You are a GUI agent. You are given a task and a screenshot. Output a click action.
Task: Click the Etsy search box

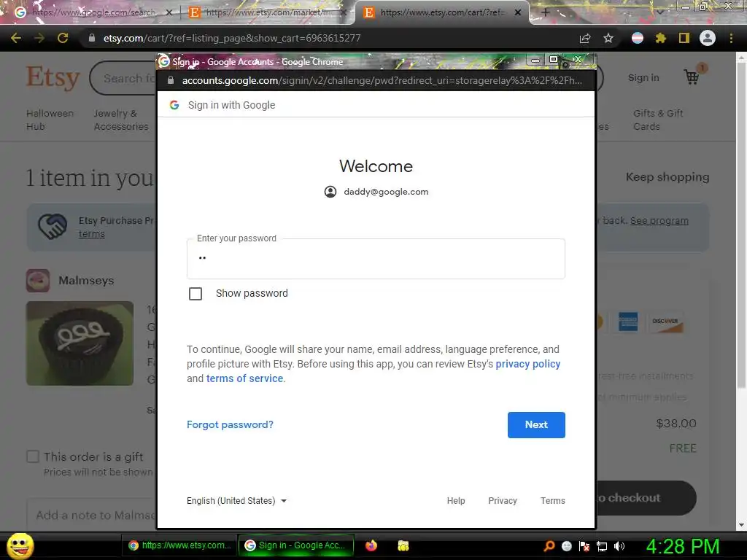click(x=124, y=78)
